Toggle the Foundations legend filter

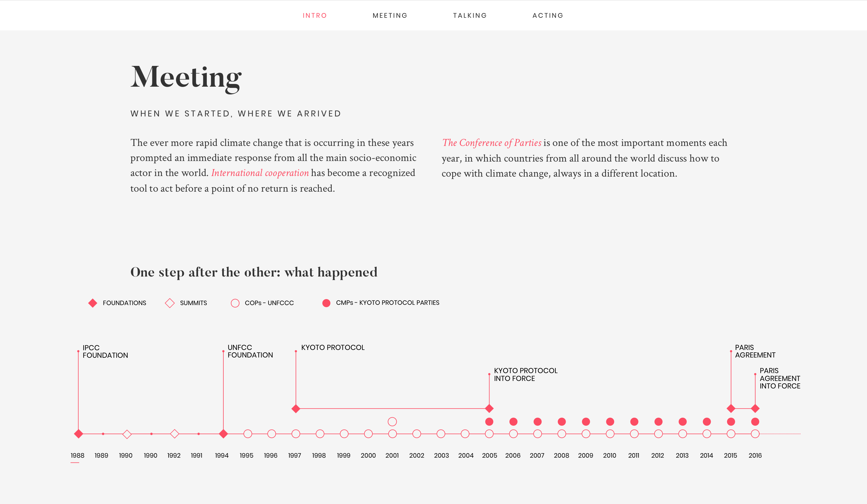(117, 303)
